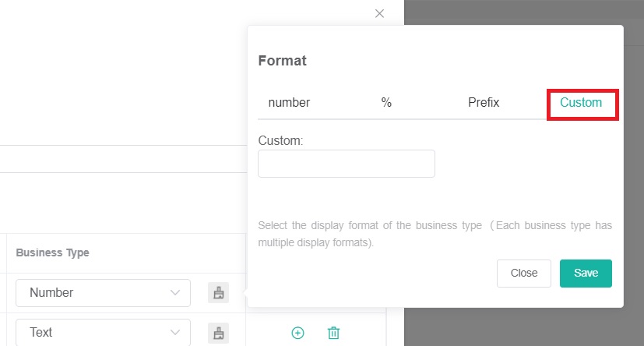Save the format settings
The image size is (644, 346).
tap(586, 274)
